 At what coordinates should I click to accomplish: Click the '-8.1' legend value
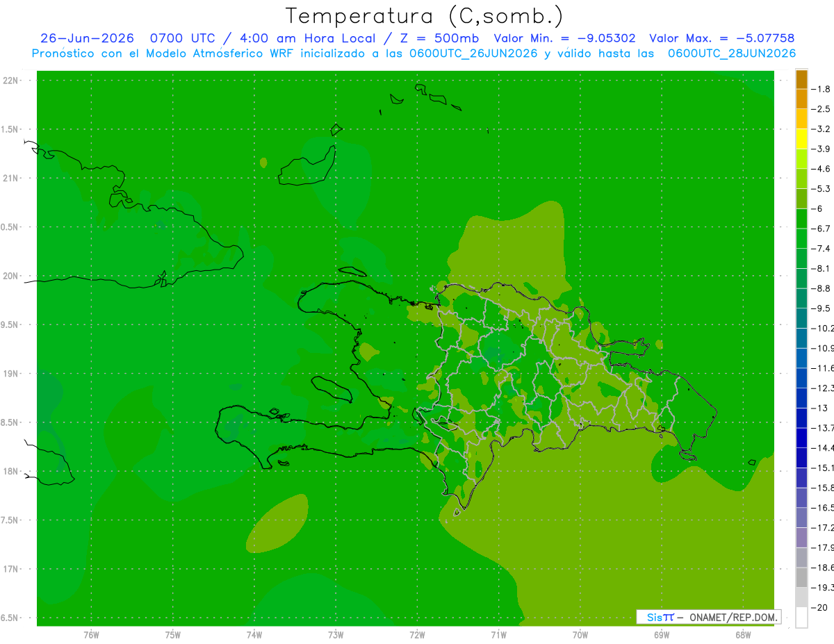pyautogui.click(x=822, y=268)
